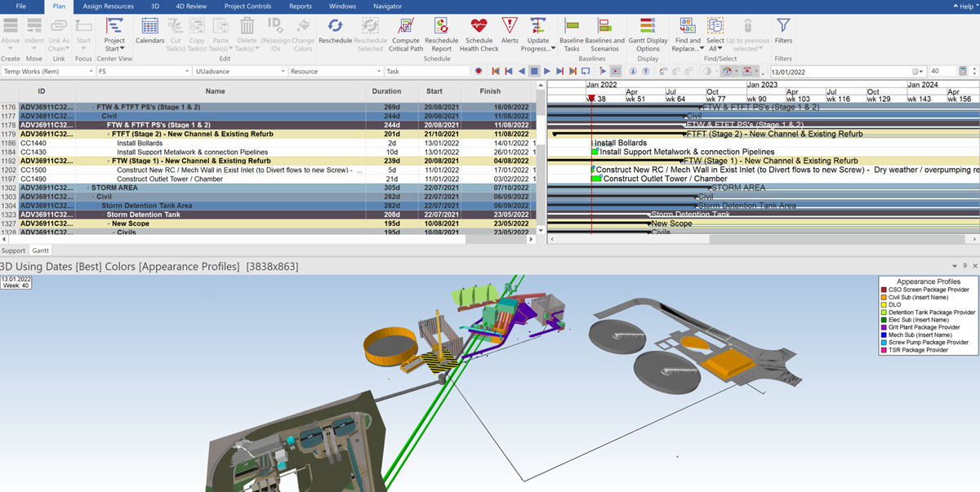
Task: Select the DLO color swatch in Appearance Profiles
Action: click(884, 304)
